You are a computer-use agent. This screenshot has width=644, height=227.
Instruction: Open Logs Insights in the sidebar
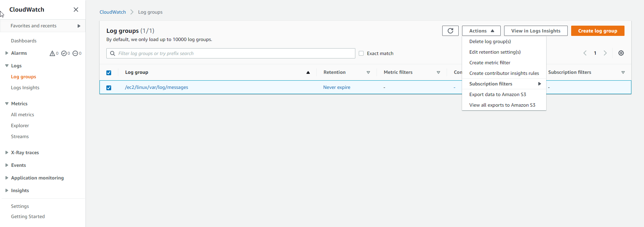click(x=25, y=88)
